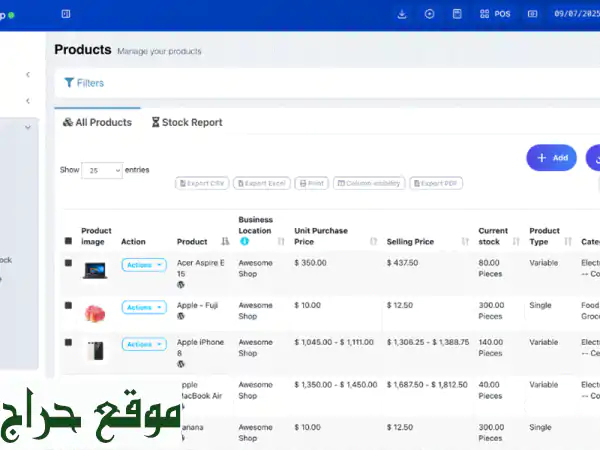The image size is (600, 450).
Task: Click the download icon in top bar
Action: click(x=402, y=14)
